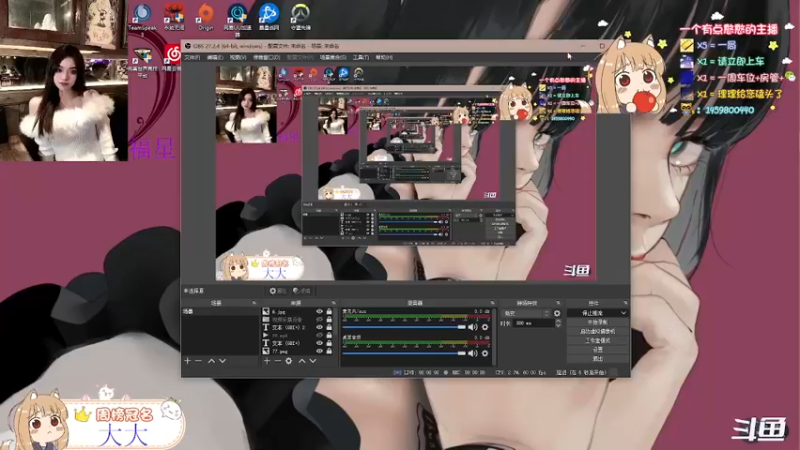Undock the 转场特效 panel with its header icon
800x450 pixels.
tap(558, 303)
